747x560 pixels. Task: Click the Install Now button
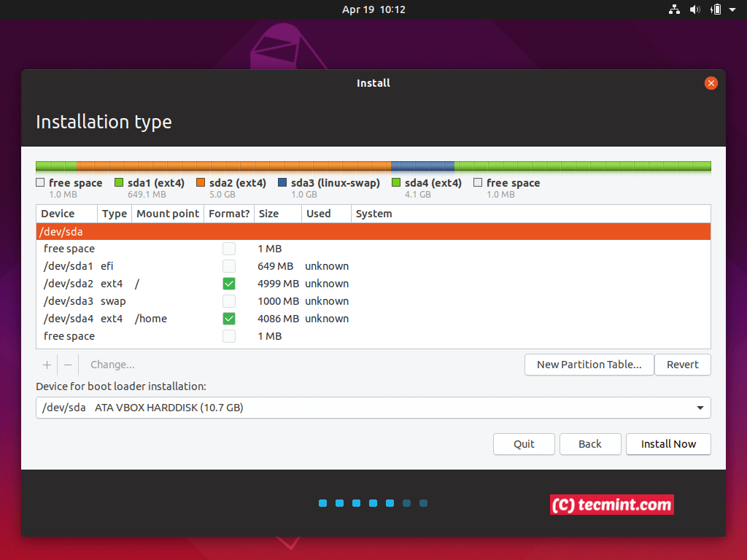(668, 444)
